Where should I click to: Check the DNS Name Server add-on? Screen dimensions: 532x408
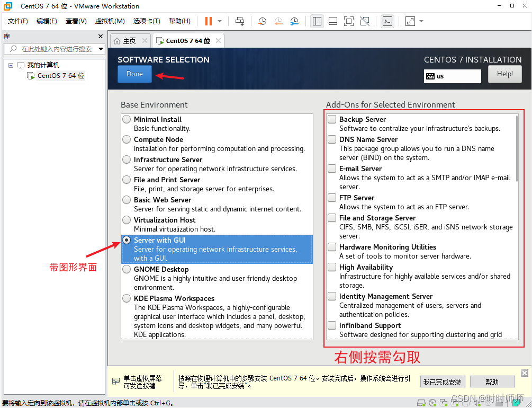click(332, 139)
